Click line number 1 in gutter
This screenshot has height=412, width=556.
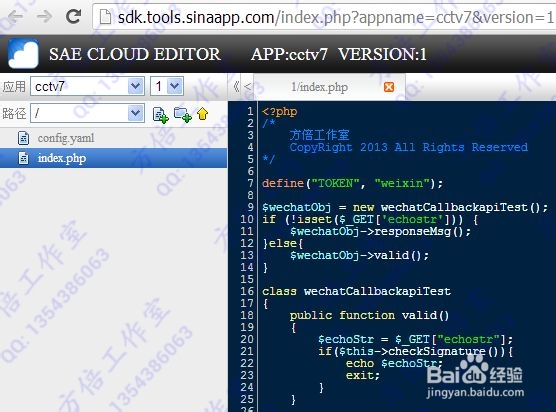[250, 111]
